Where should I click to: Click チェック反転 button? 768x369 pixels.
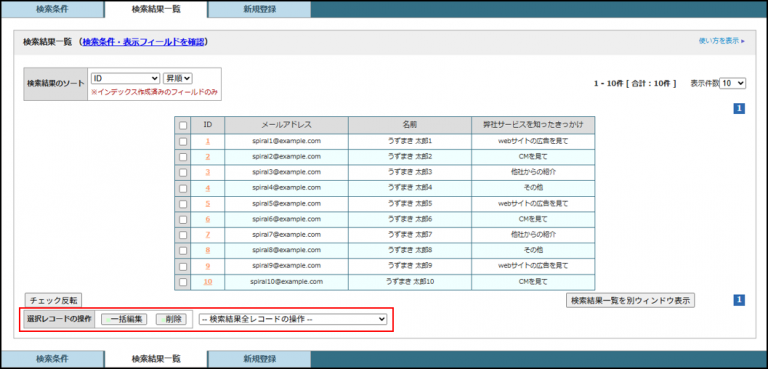click(53, 300)
